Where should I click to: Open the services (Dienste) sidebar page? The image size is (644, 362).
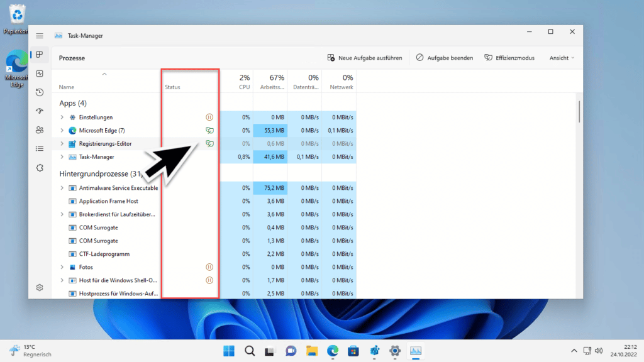[40, 168]
